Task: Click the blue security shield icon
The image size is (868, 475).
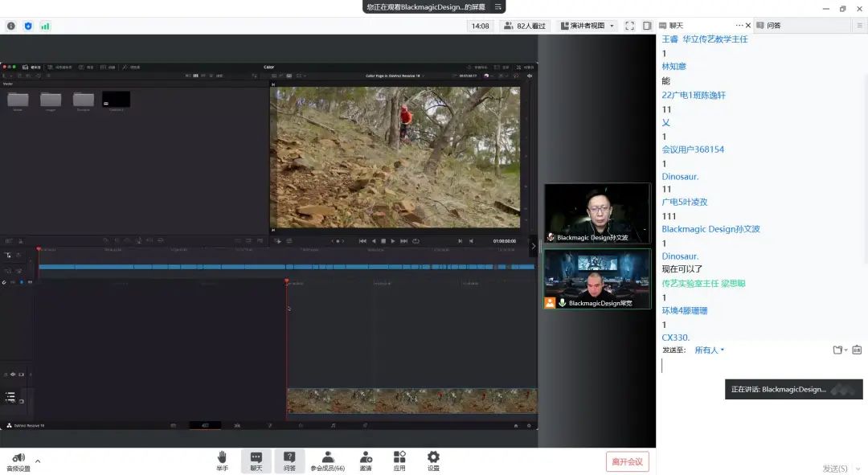Action: pyautogui.click(x=28, y=26)
